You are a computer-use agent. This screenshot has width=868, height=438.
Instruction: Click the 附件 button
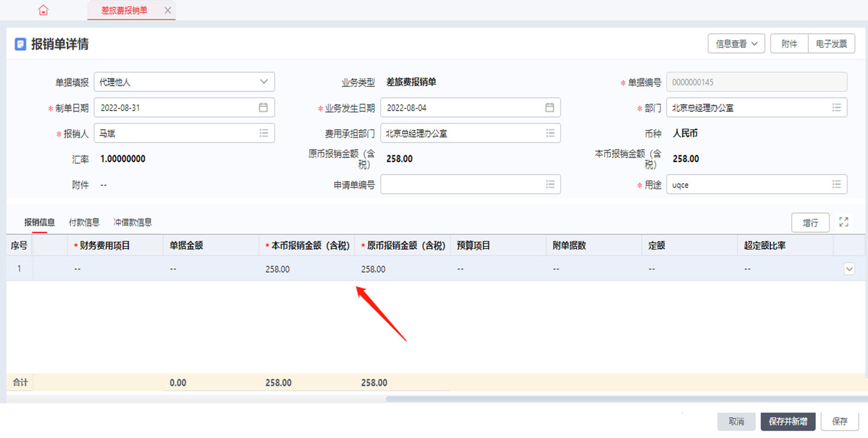pos(789,43)
